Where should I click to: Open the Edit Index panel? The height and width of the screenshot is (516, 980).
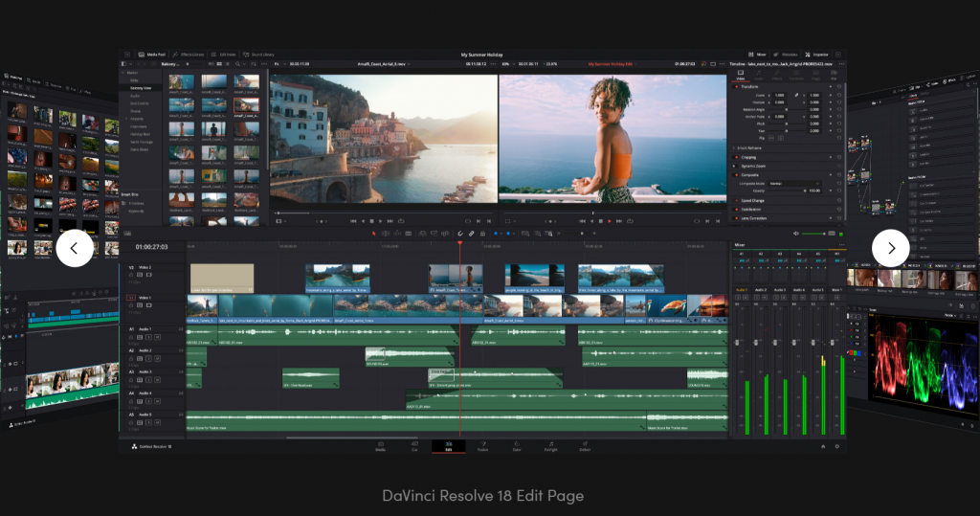pos(224,55)
